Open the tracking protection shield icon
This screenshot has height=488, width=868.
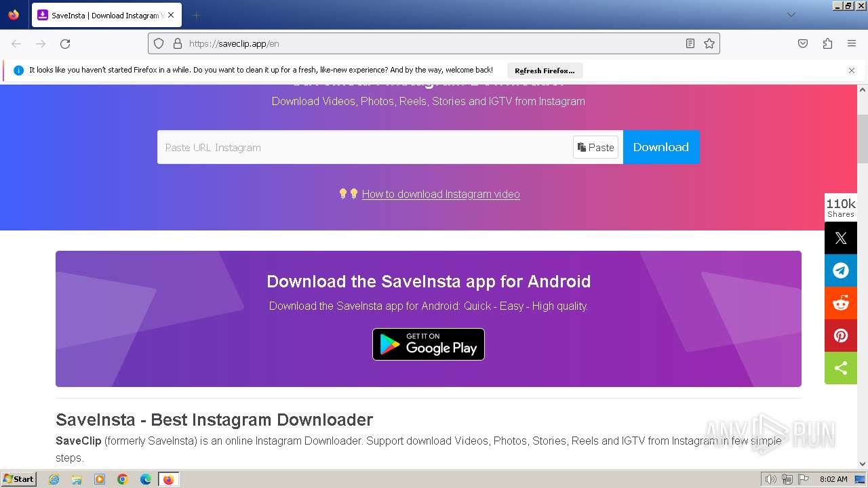click(x=159, y=43)
